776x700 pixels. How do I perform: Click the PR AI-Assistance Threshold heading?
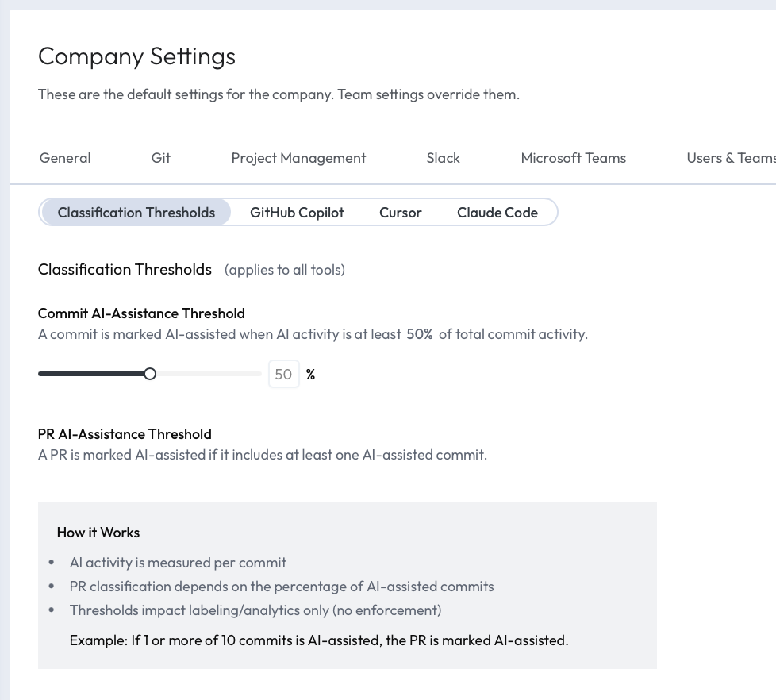(x=125, y=434)
